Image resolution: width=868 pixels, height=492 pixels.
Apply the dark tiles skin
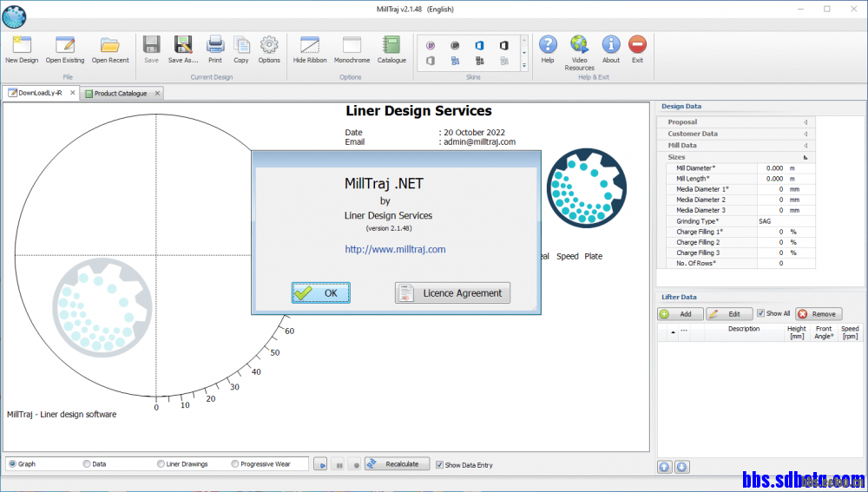click(479, 61)
